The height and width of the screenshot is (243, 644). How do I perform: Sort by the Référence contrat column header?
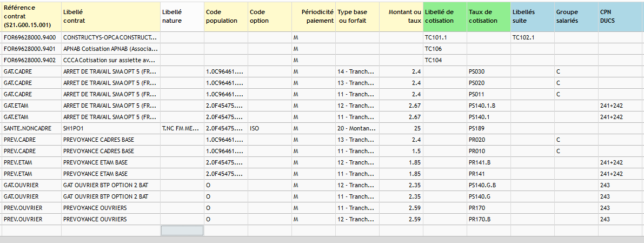[31, 17]
